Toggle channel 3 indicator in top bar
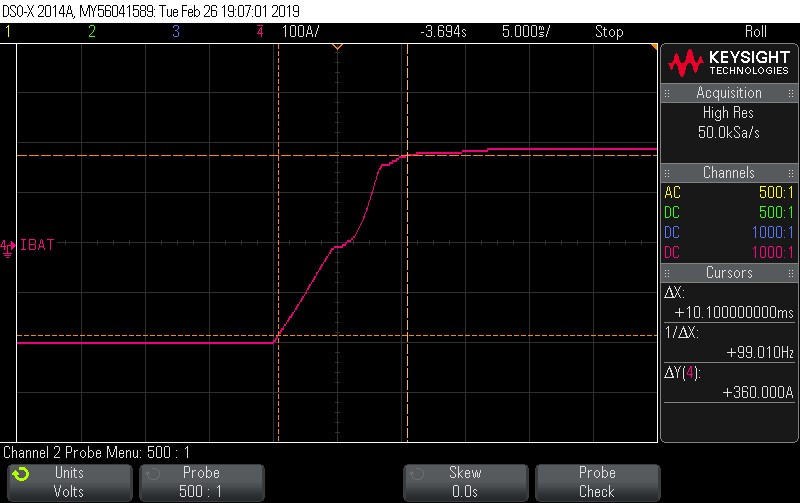The width and height of the screenshot is (800, 503). 176,32
